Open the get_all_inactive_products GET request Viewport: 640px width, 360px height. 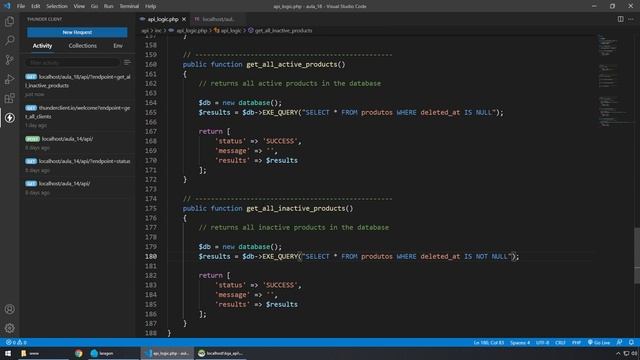78,85
